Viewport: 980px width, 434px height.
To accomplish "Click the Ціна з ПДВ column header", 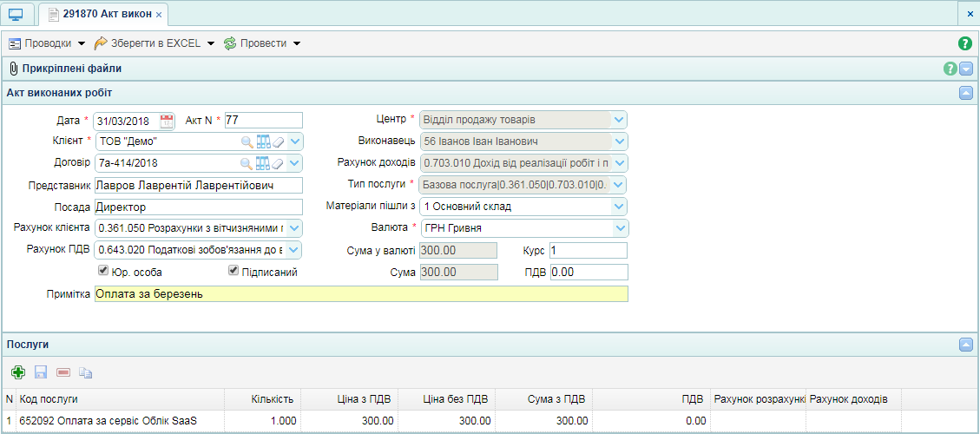I will (349, 399).
